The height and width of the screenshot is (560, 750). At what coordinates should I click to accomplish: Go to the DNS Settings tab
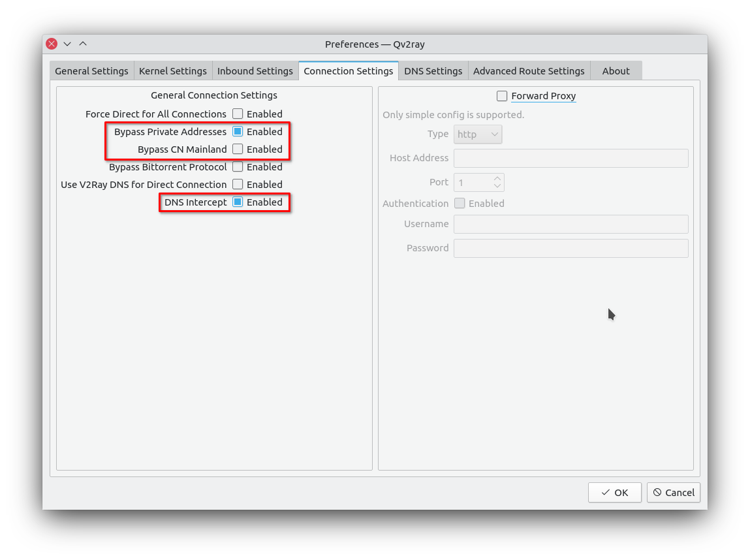pyautogui.click(x=433, y=71)
